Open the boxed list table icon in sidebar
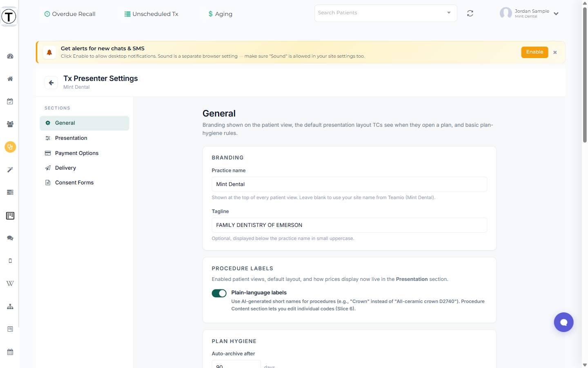 [x=10, y=215]
